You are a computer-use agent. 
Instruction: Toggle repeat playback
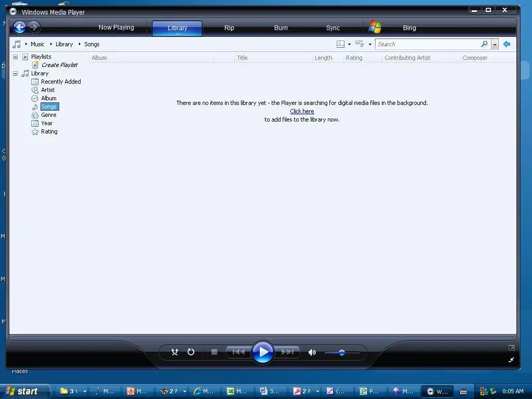(191, 352)
